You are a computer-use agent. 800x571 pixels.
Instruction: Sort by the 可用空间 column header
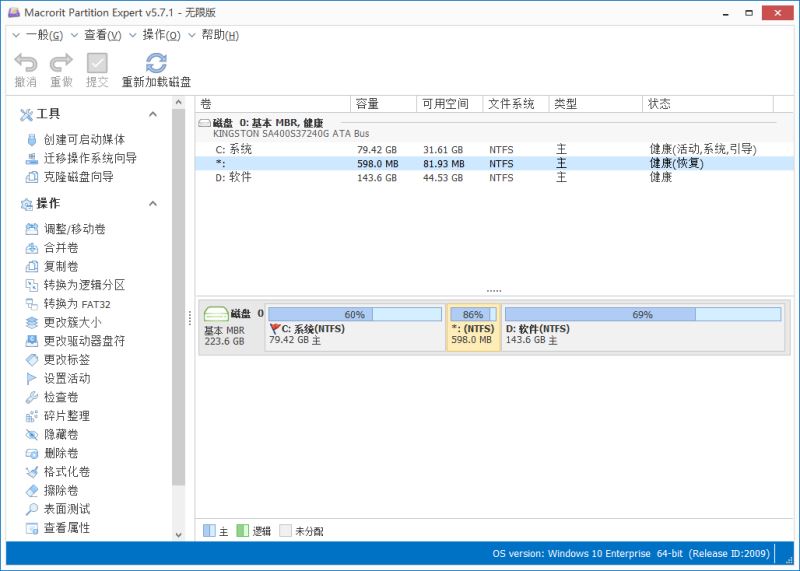(x=449, y=104)
